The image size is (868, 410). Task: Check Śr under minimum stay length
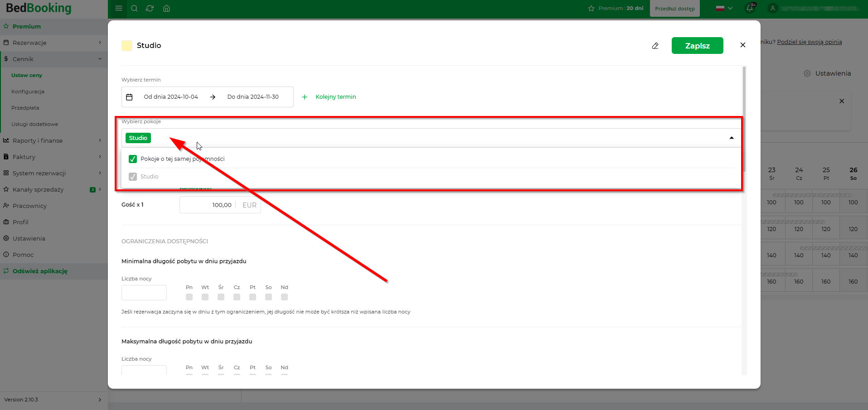[221, 297]
